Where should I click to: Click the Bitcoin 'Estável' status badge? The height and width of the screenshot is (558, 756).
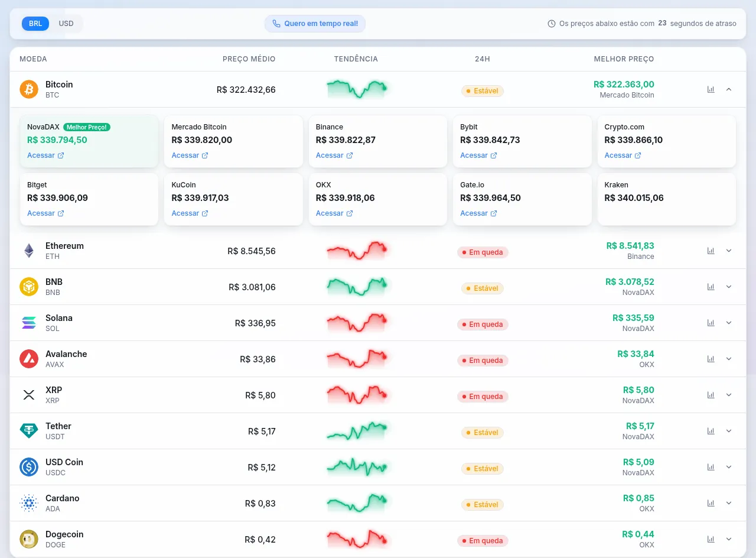point(483,91)
